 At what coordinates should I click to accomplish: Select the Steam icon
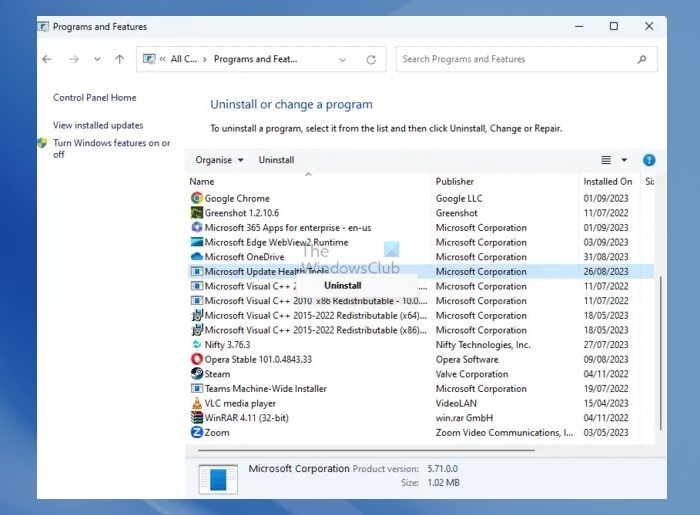pos(196,374)
